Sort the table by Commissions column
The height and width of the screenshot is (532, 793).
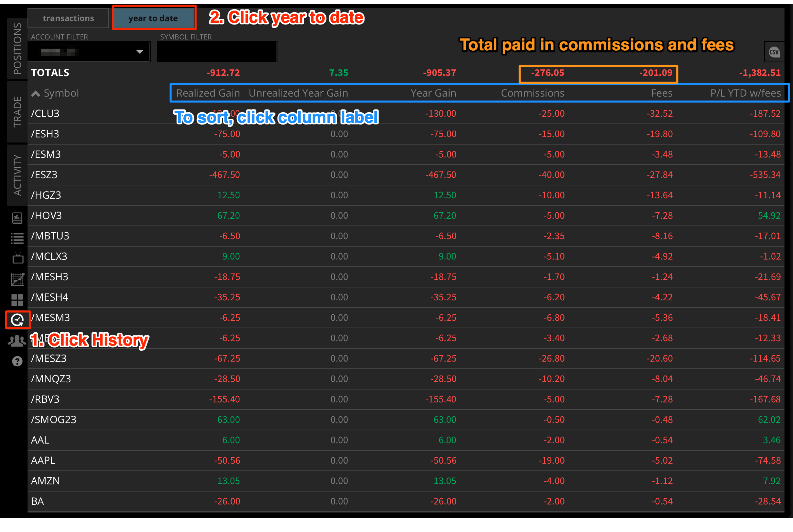click(x=532, y=93)
